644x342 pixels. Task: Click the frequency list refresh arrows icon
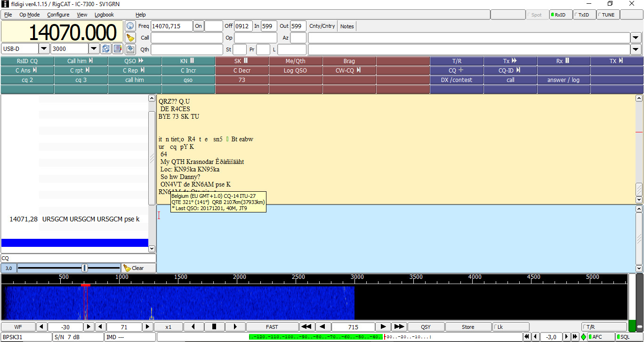(x=106, y=49)
